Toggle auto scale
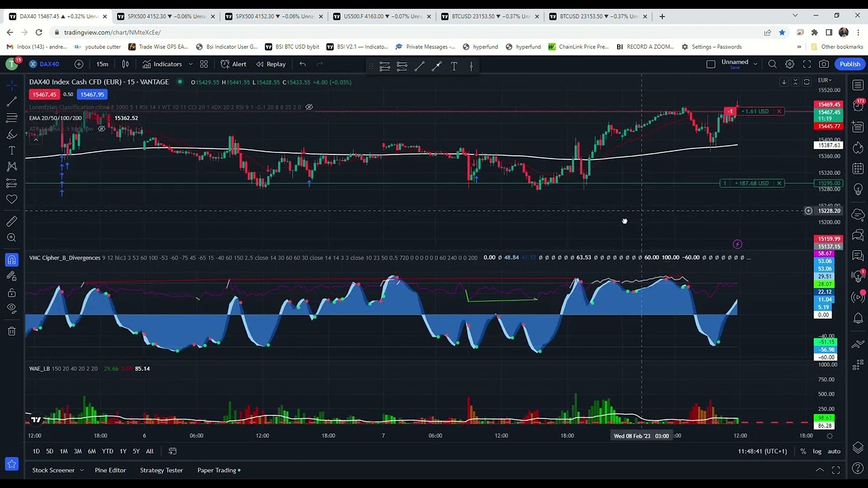Screen dimensions: 868x488 834,451
